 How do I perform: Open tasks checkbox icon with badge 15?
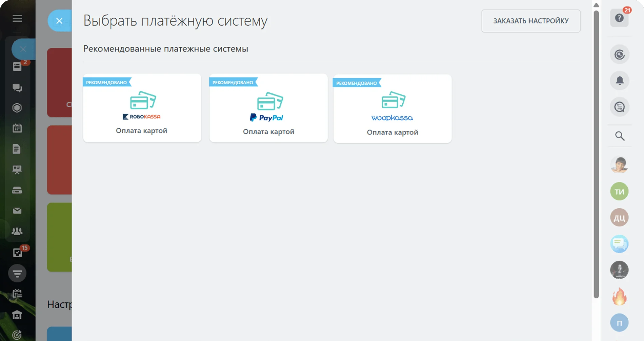[17, 253]
